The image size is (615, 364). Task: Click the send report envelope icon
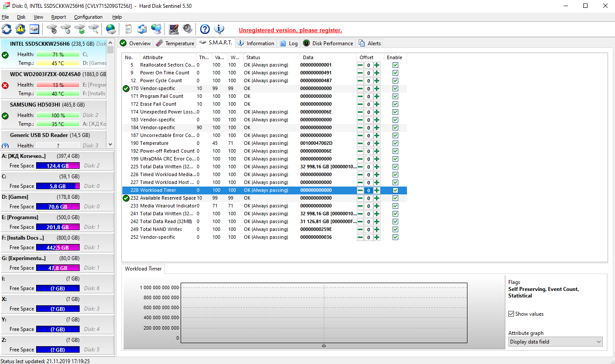[142, 29]
